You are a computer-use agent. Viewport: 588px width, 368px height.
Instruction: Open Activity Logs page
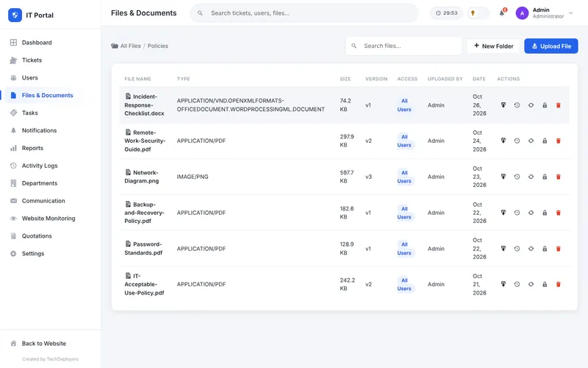pyautogui.click(x=50, y=166)
